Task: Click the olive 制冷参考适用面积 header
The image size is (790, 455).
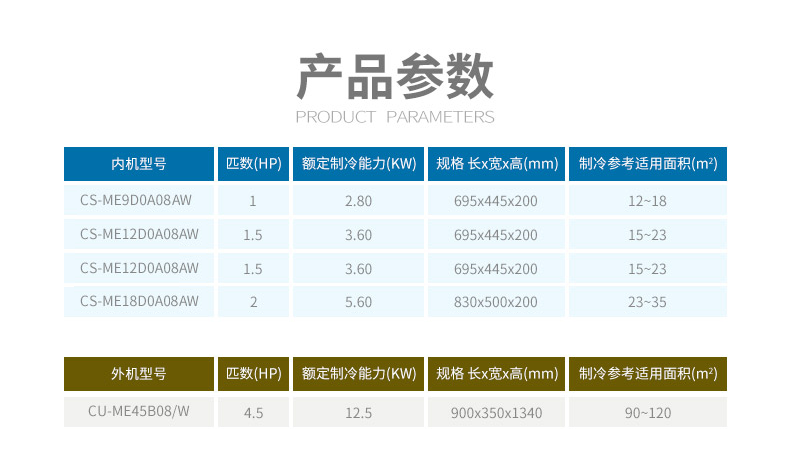Action: pos(647,374)
